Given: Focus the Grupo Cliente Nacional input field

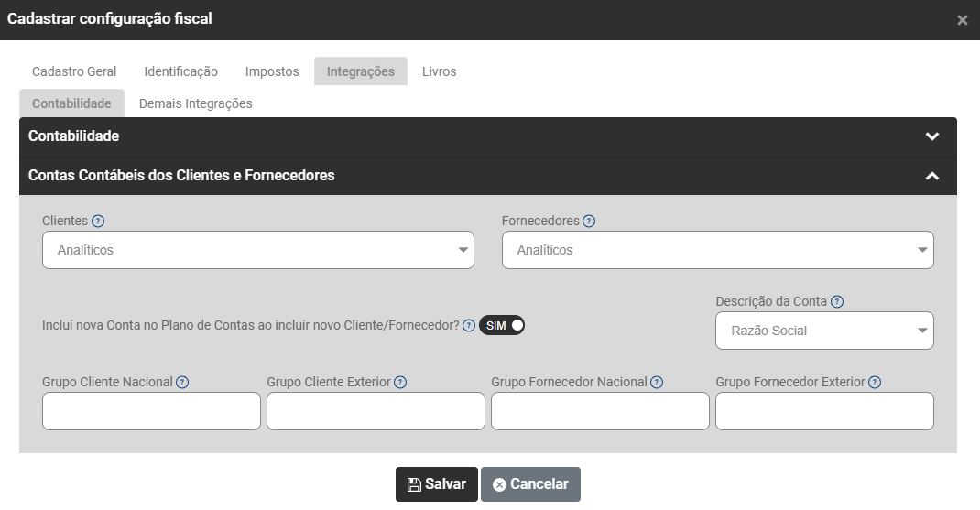Looking at the screenshot, I should tap(151, 412).
